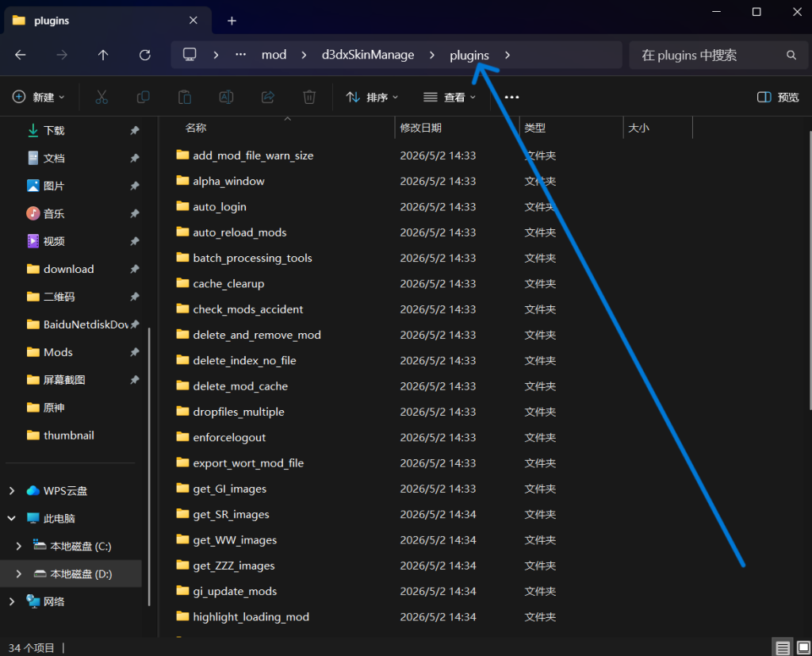This screenshot has width=812, height=656.
Task: Sort by 大小 column header
Action: (638, 128)
